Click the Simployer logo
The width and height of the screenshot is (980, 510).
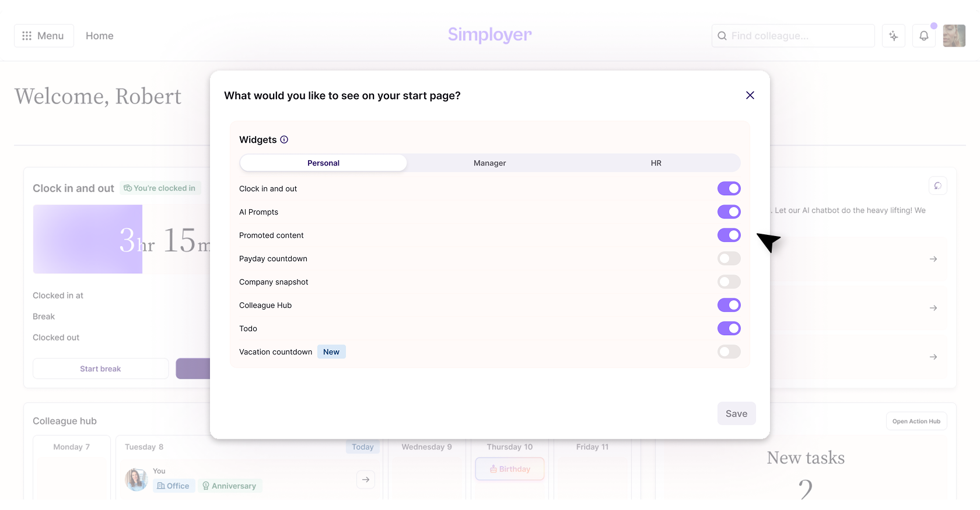coord(489,34)
